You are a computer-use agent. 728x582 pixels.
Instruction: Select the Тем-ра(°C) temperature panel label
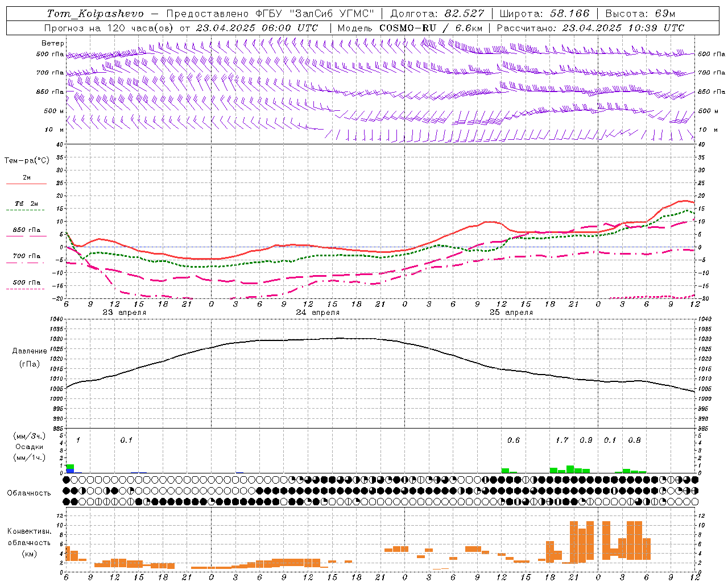click(x=27, y=161)
